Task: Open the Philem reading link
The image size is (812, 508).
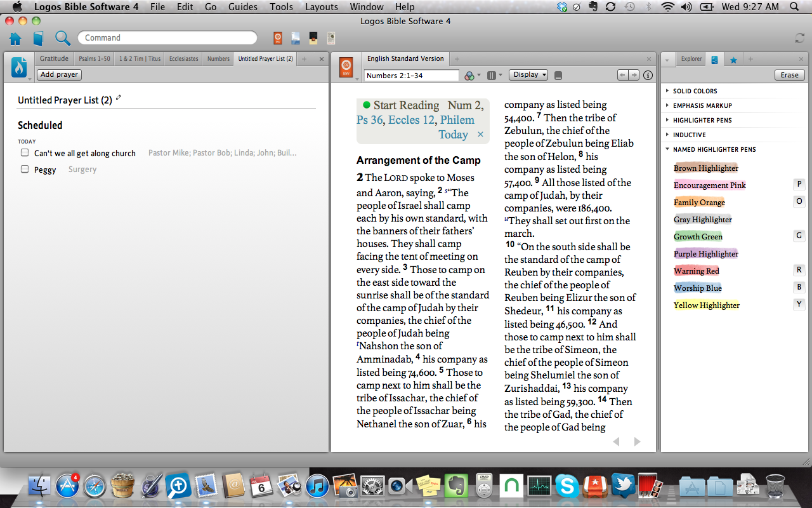Action: 457,120
